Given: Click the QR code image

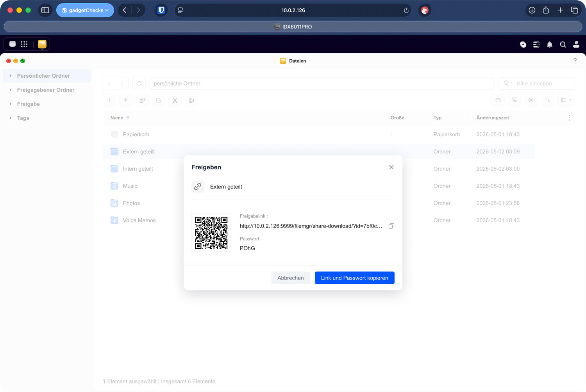Looking at the screenshot, I should [211, 233].
